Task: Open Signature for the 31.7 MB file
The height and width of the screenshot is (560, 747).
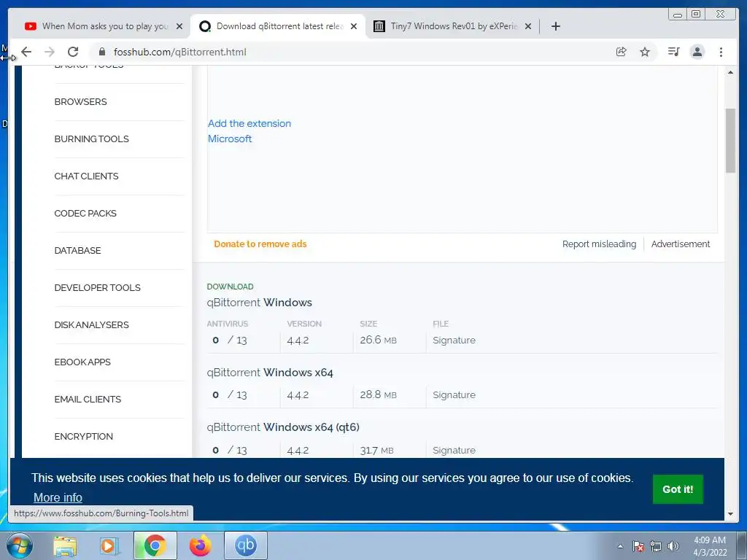Action: click(x=454, y=450)
